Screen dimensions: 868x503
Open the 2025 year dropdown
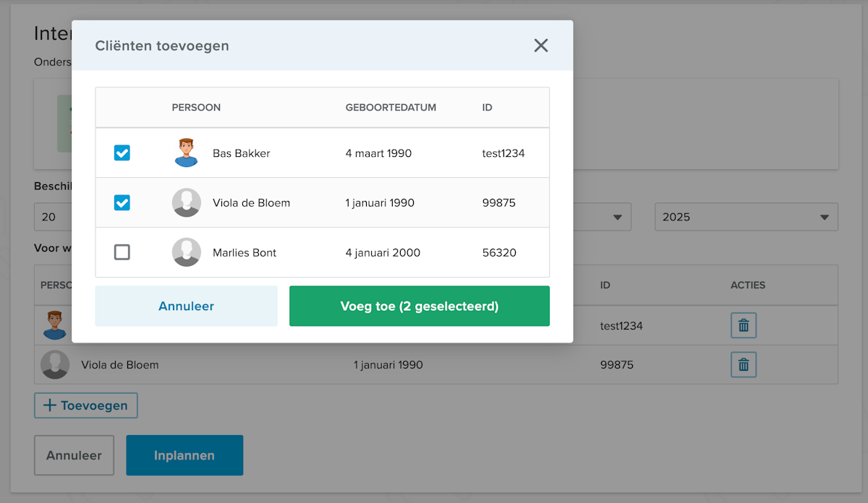pos(746,218)
